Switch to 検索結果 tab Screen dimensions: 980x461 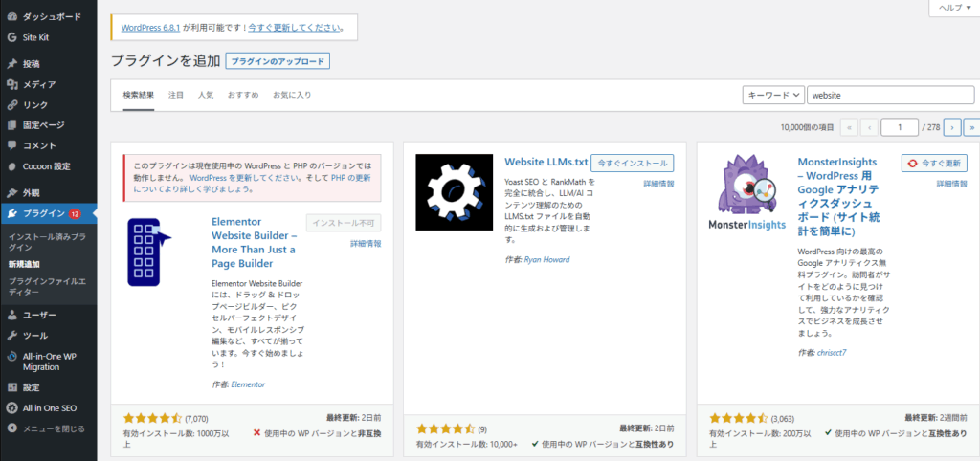tap(139, 95)
